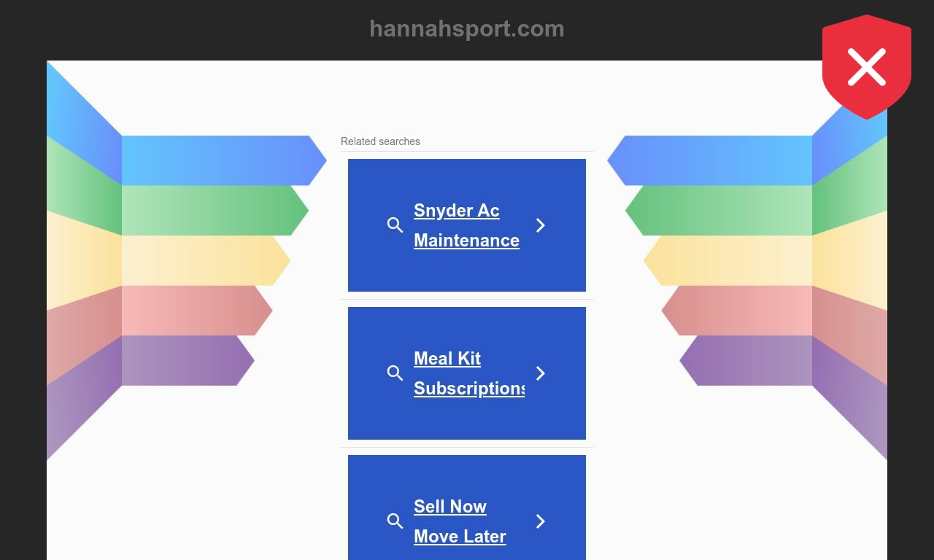Screen dimensions: 934x560
Task: Open the Snyder Ac Maintenance link
Action: pos(466,225)
